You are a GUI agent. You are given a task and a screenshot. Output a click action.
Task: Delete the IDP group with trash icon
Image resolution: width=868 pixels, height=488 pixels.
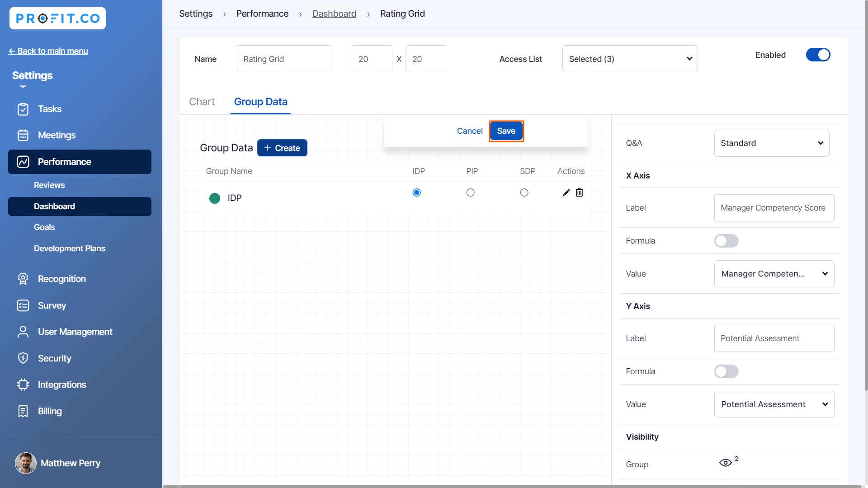pos(580,192)
